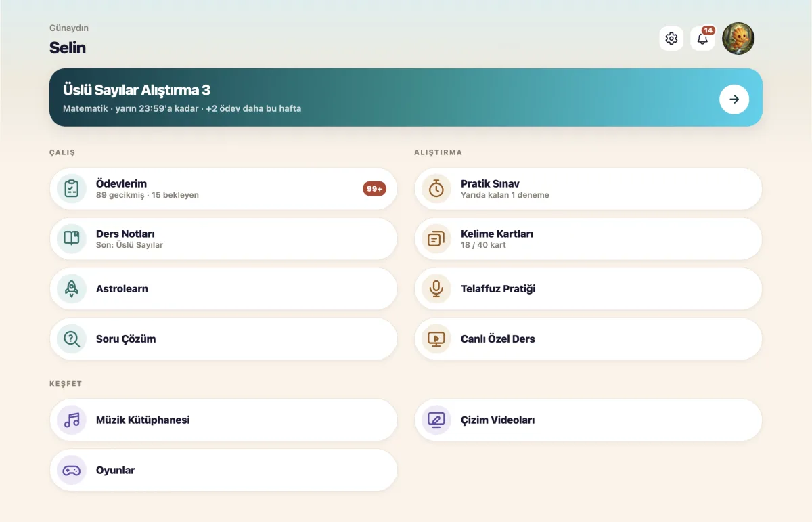Image resolution: width=812 pixels, height=522 pixels.
Task: Open Telaffuz Pratiği card
Action: pyautogui.click(x=588, y=289)
